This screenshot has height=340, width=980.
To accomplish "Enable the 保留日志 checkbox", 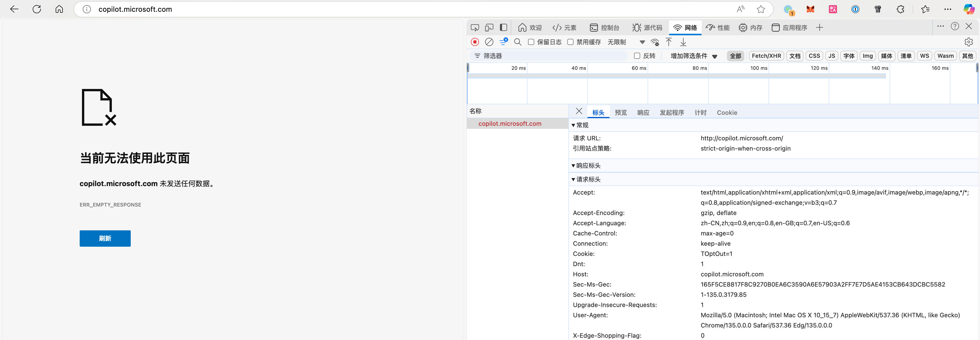I will click(531, 42).
